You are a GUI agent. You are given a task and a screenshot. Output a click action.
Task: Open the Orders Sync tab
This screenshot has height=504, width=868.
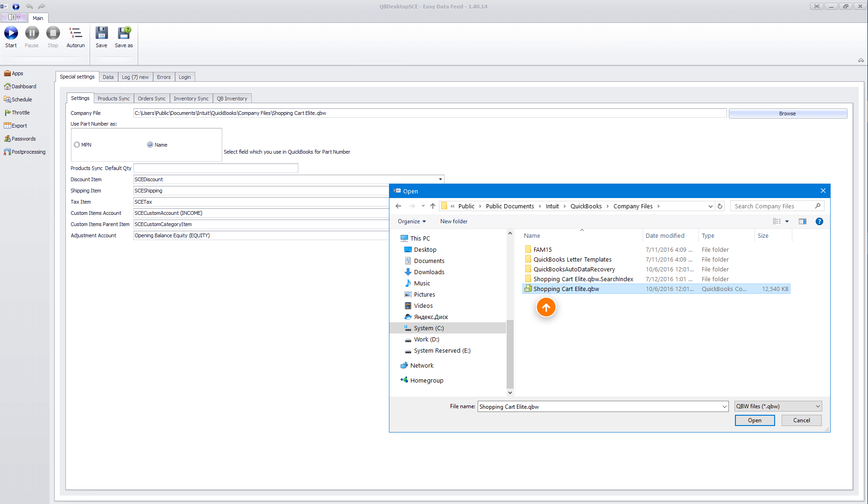152,99
